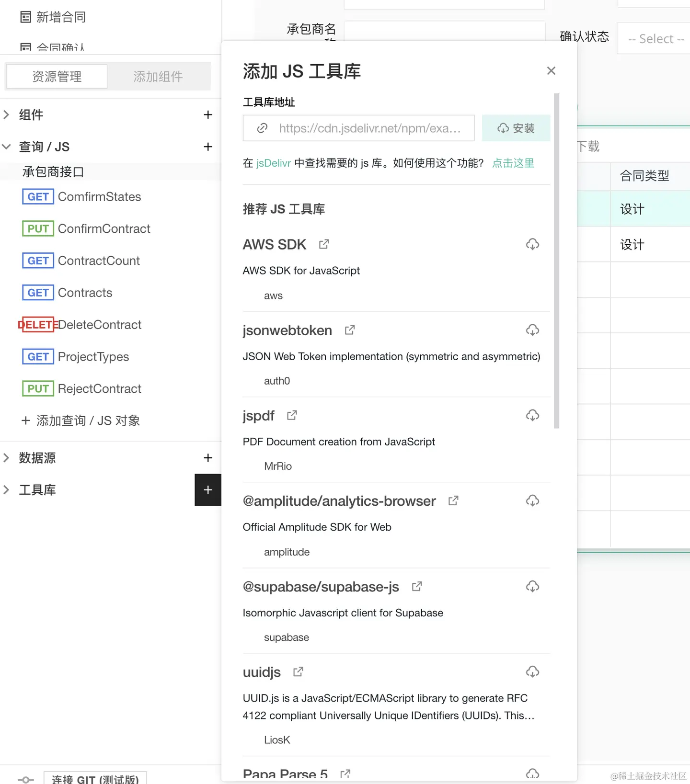Open AWS SDK external link

324,244
